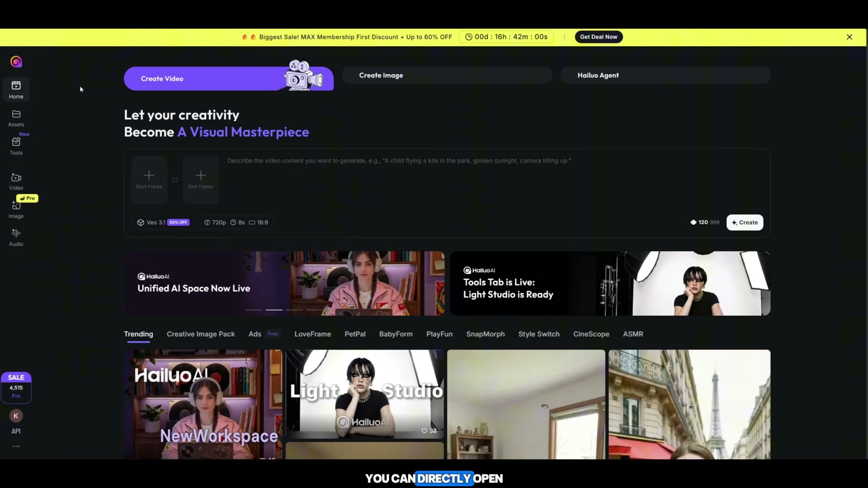This screenshot has width=868, height=488.
Task: Open the Tools section marked New
Action: coord(16,145)
